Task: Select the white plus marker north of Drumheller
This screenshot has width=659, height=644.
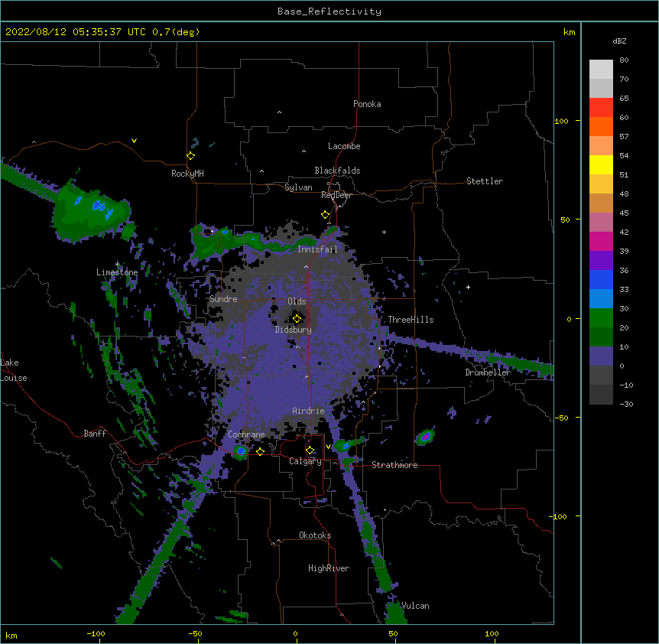Action: tap(468, 287)
